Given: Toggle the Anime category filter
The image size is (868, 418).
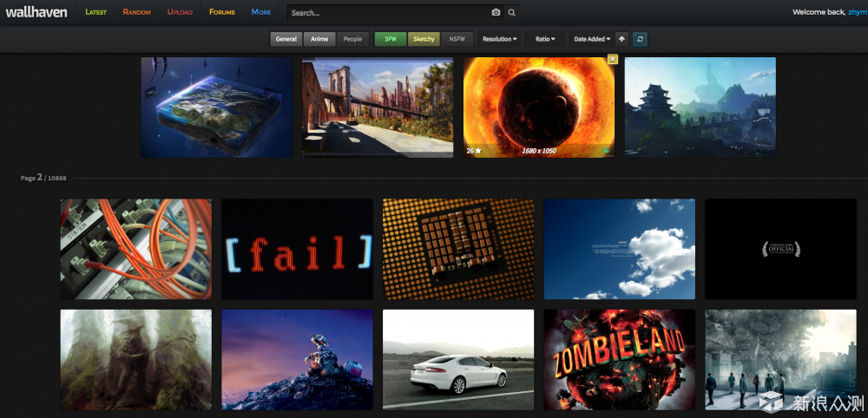Looking at the screenshot, I should coord(319,39).
